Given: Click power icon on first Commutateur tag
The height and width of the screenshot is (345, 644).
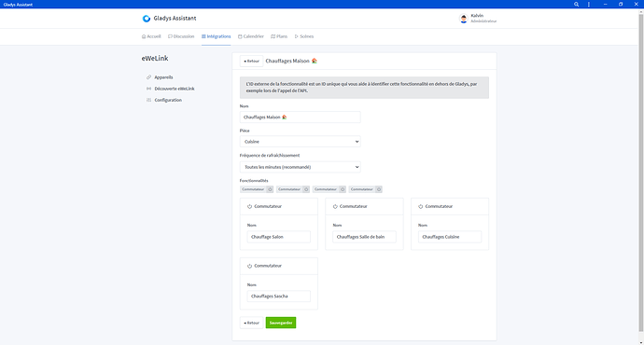Looking at the screenshot, I should tap(270, 189).
